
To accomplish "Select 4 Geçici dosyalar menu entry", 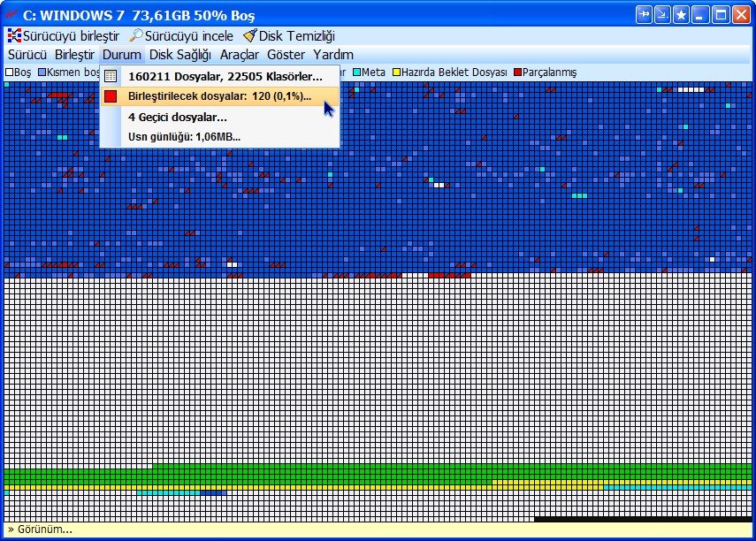I will [x=219, y=118].
